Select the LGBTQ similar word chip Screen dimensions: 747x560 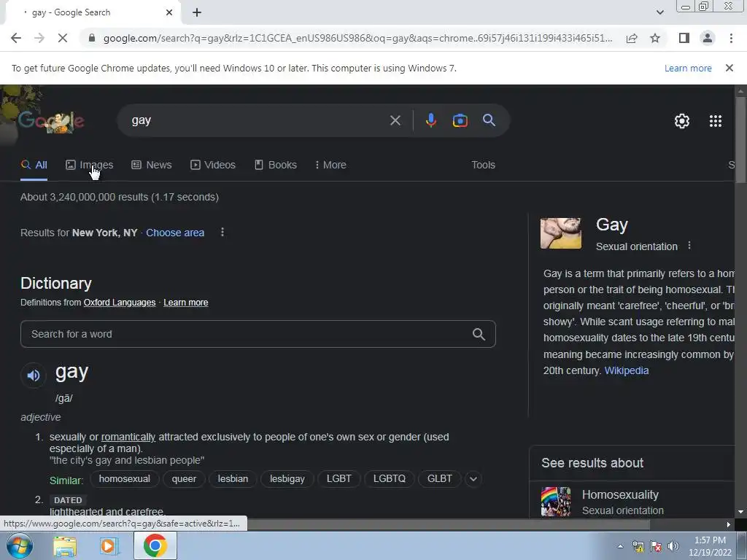pos(390,479)
